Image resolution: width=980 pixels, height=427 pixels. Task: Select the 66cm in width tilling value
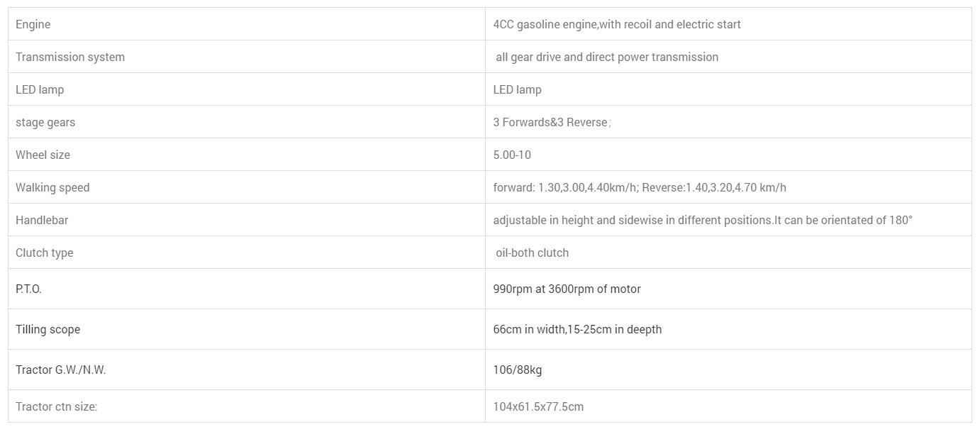point(577,329)
